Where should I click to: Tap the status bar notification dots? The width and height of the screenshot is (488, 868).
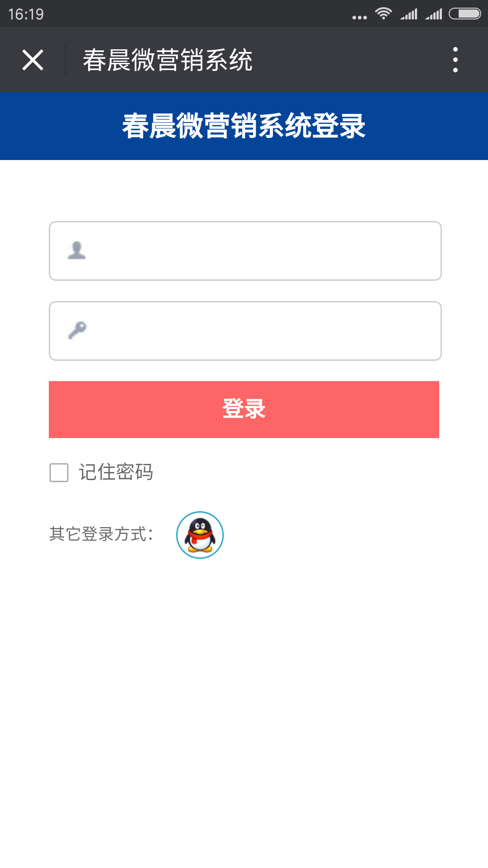point(360,18)
